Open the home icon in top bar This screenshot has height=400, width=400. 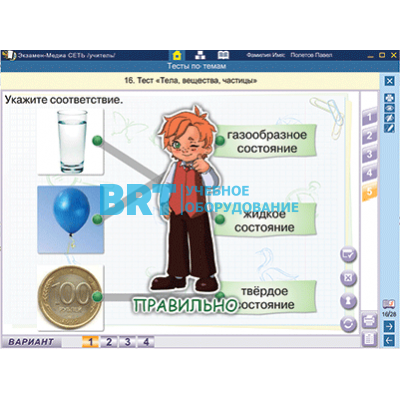point(177,55)
